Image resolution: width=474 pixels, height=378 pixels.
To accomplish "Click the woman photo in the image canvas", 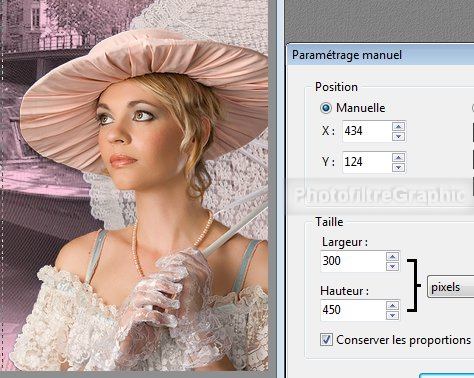I will (134, 185).
